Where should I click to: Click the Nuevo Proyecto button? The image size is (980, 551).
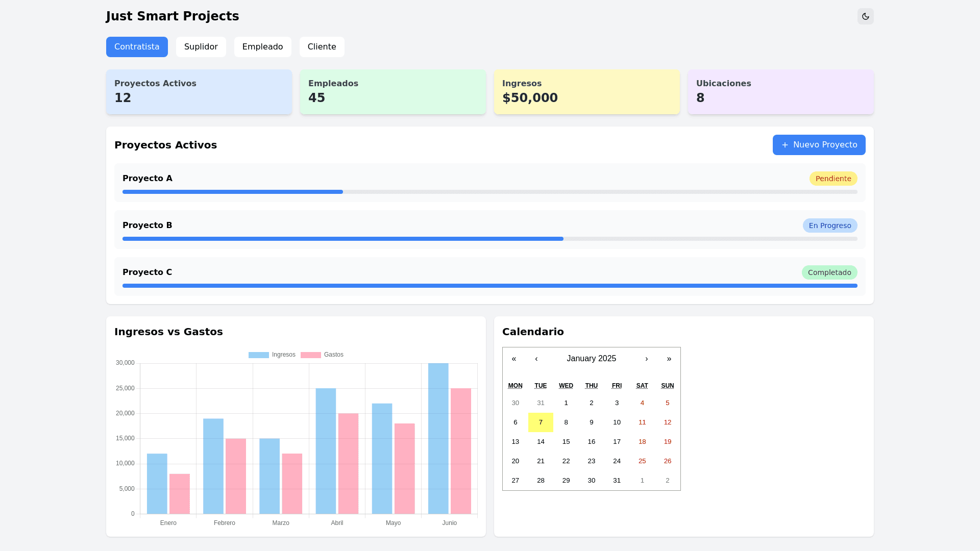point(819,145)
